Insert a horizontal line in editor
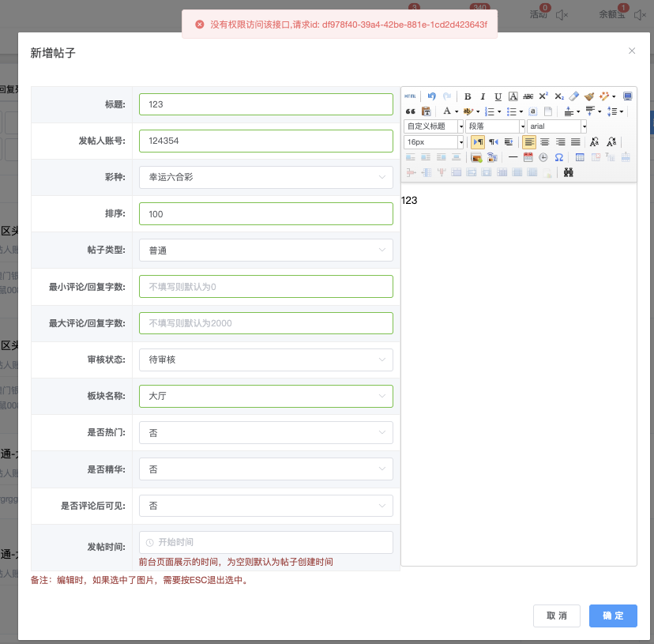This screenshot has width=654, height=644. point(513,157)
